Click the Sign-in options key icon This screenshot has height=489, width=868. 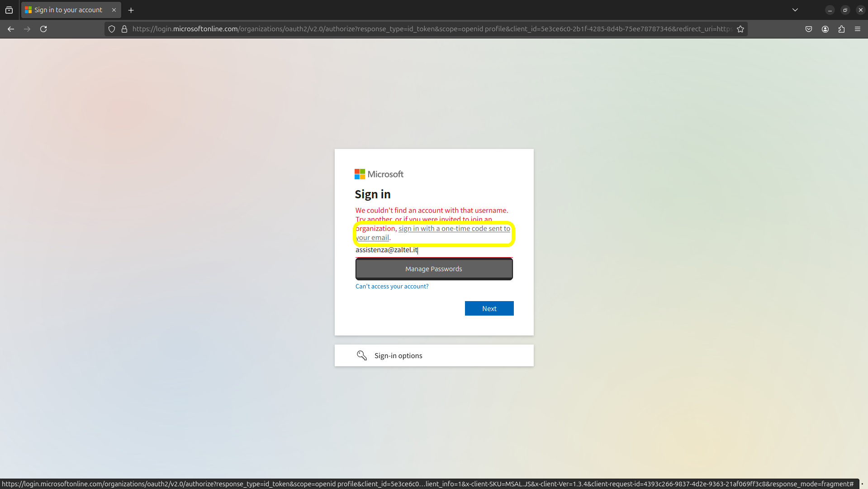362,355
